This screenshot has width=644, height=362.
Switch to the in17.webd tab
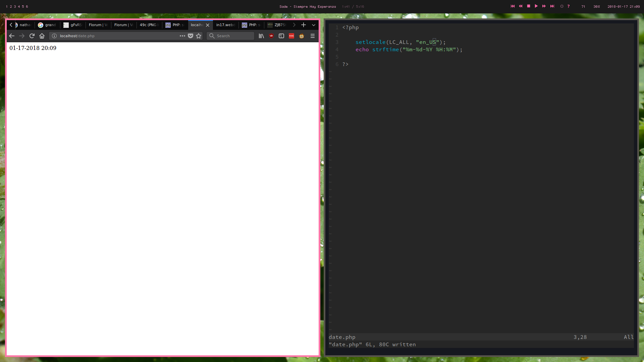pos(225,25)
